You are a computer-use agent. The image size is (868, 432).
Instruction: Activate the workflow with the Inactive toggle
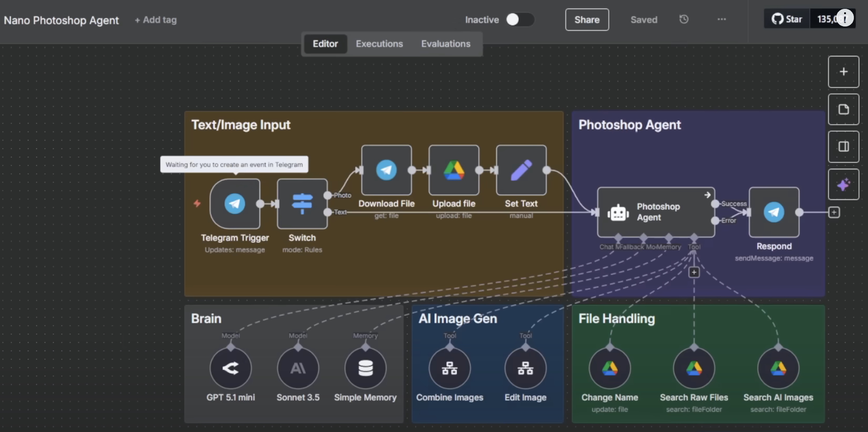click(x=520, y=19)
